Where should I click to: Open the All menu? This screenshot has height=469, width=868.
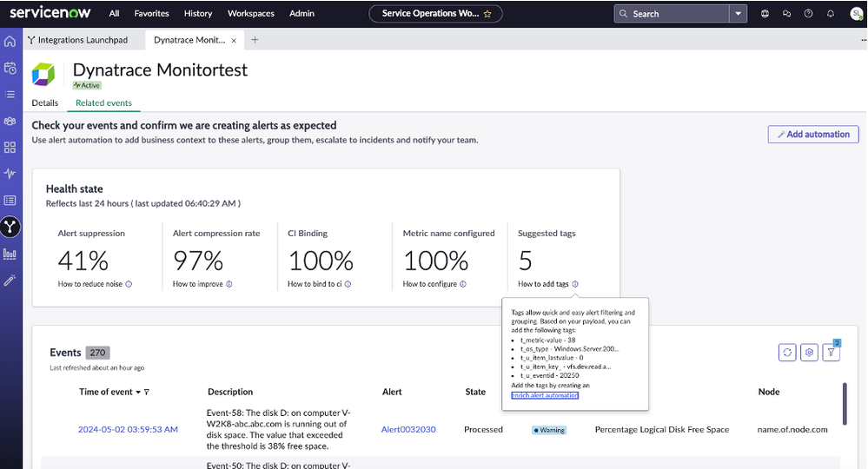coord(115,14)
